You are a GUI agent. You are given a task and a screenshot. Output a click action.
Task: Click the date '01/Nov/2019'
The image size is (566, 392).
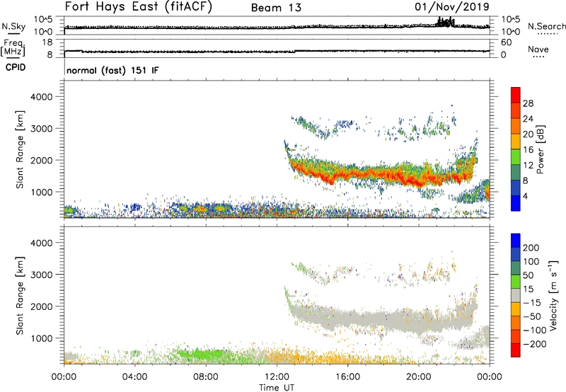452,6
